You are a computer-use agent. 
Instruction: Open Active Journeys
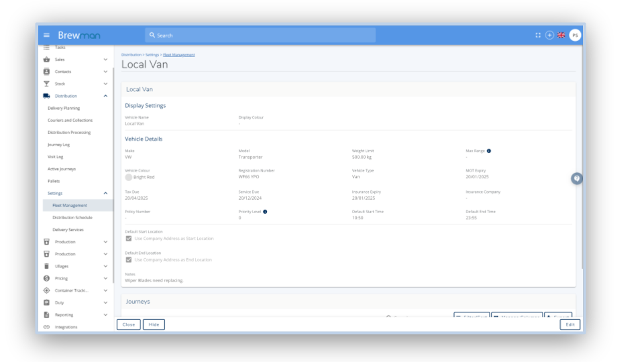click(62, 169)
